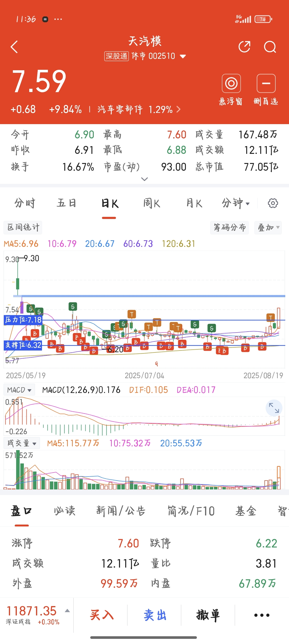Open the search magnifier icon
The image size is (289, 644).
(x=270, y=47)
